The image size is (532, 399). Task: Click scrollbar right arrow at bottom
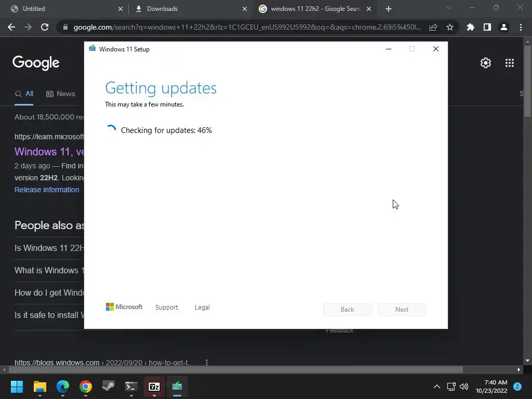tap(519, 369)
